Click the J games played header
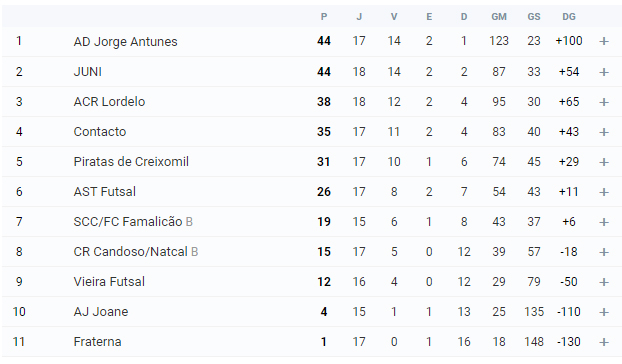 click(359, 17)
